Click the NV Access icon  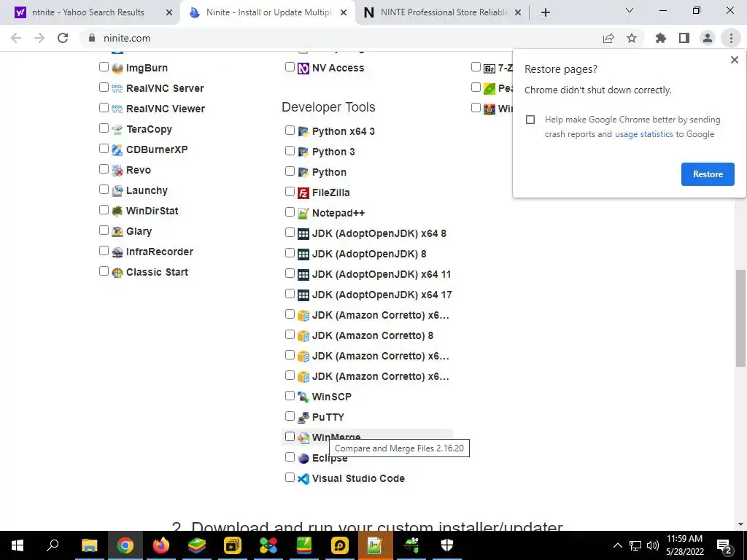pyautogui.click(x=303, y=68)
